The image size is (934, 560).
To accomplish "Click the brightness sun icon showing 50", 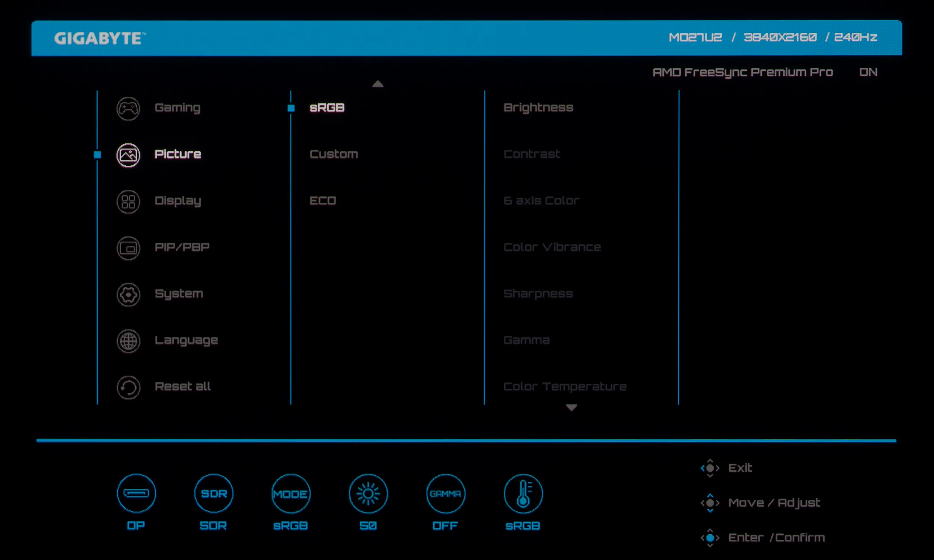I will click(x=368, y=493).
